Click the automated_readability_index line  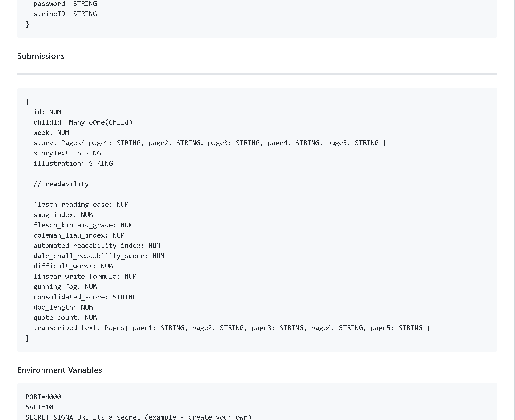point(97,246)
